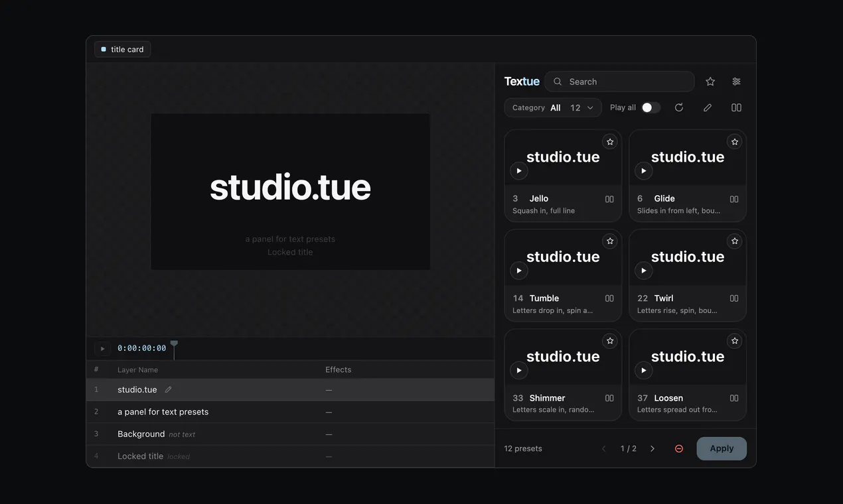
Task: Click the red remove icon next to Apply
Action: point(679,448)
